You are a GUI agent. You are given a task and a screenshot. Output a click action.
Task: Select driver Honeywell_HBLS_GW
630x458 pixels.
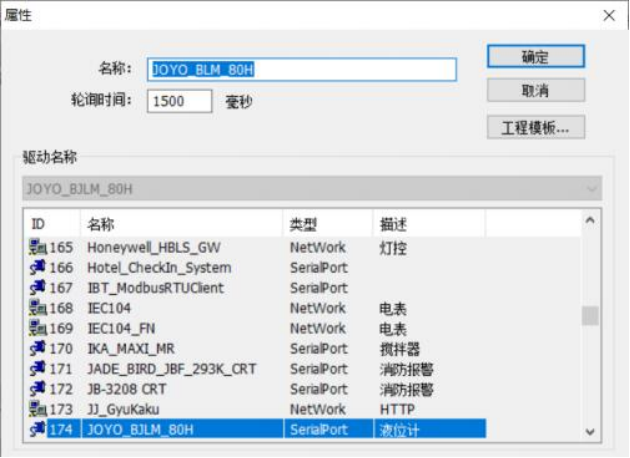pyautogui.click(x=154, y=247)
